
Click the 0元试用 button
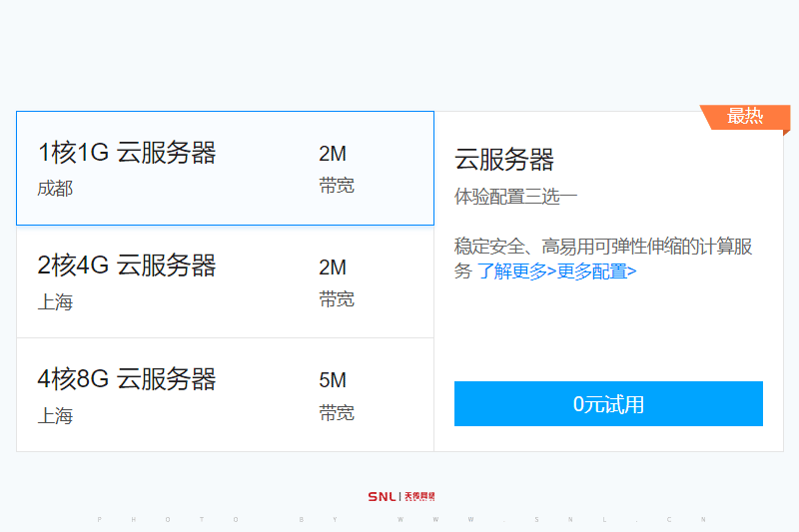click(x=608, y=404)
